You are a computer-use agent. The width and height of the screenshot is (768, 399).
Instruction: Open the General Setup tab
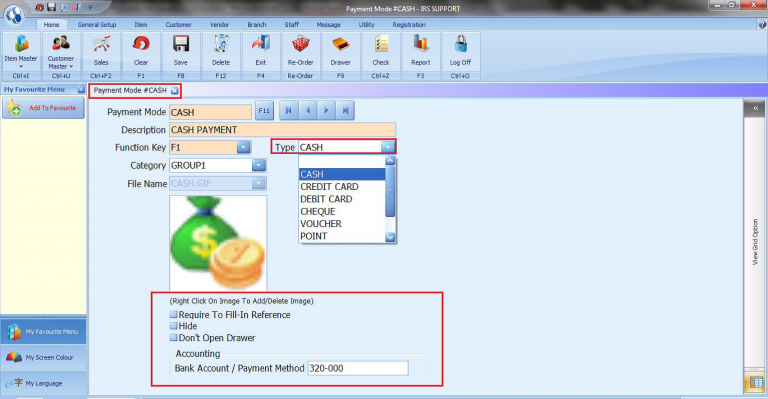[97, 24]
